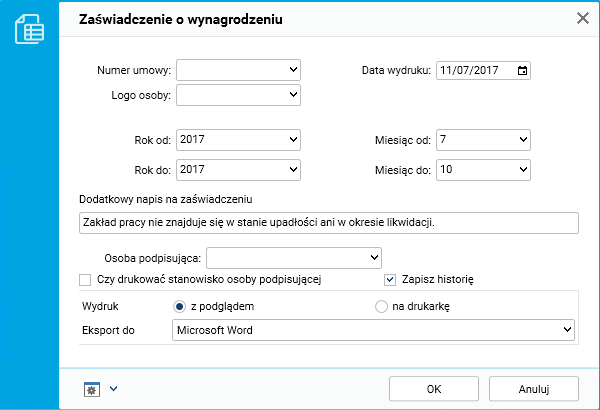Expand the Miesiąc do dropdown
600x410 pixels.
(x=482, y=170)
